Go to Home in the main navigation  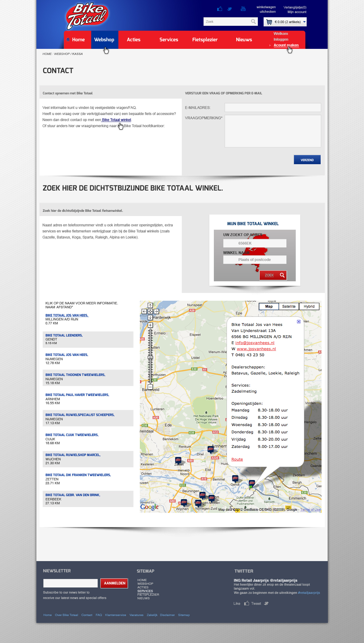(78, 39)
